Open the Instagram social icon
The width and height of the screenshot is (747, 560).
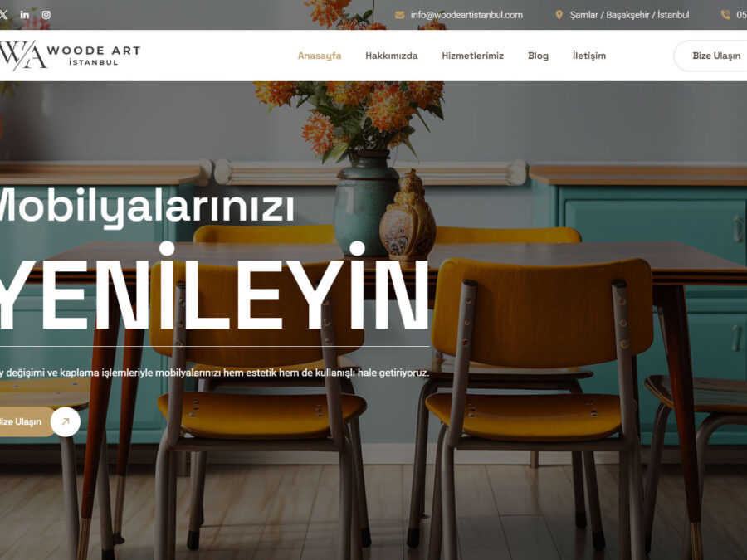46,15
